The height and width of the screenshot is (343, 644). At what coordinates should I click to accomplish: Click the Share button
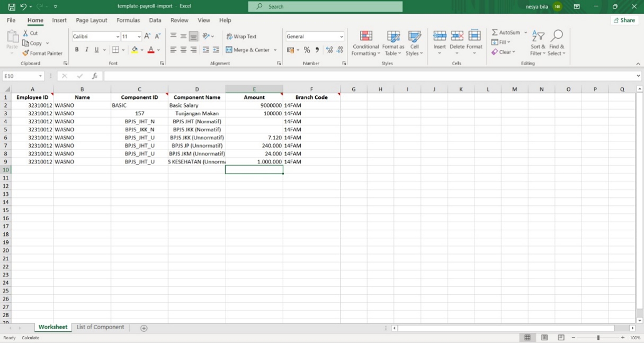pyautogui.click(x=624, y=20)
